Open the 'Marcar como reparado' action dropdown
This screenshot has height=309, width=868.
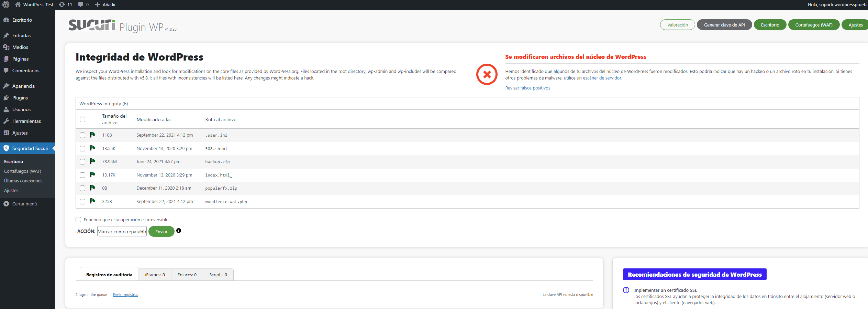point(122,232)
